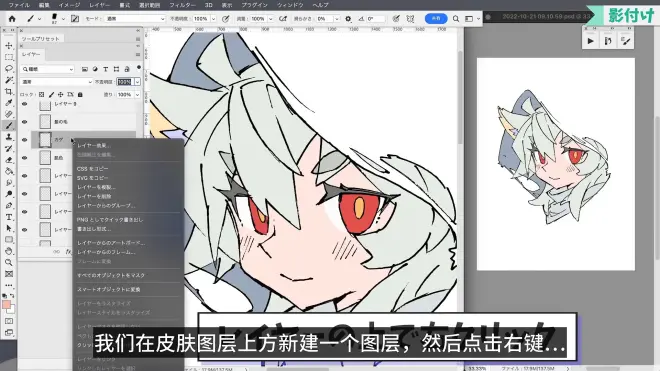Choose 'すべてのオブジェクトをマスク' in context menu
660x371 pixels.
111,275
